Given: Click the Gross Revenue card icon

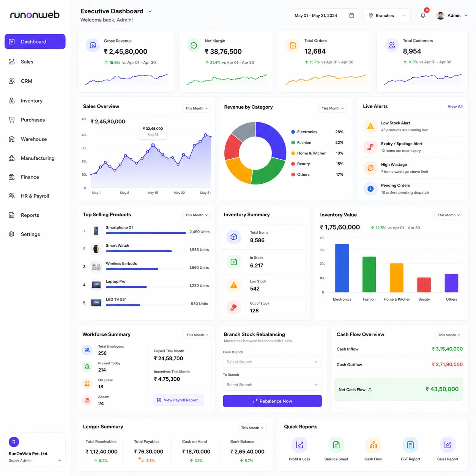Looking at the screenshot, I should pos(93,46).
